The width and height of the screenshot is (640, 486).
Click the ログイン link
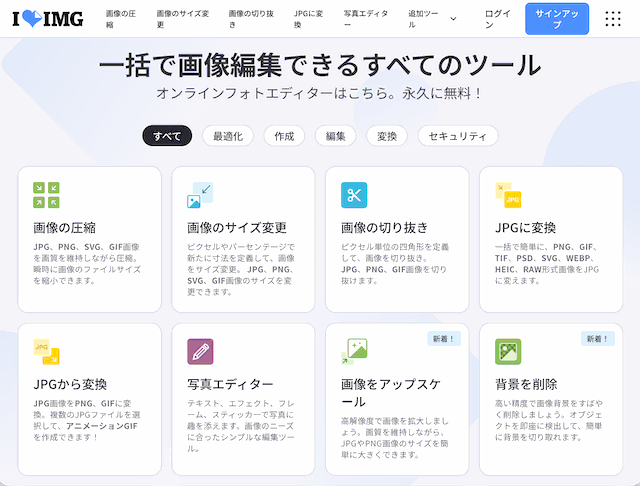coord(498,19)
